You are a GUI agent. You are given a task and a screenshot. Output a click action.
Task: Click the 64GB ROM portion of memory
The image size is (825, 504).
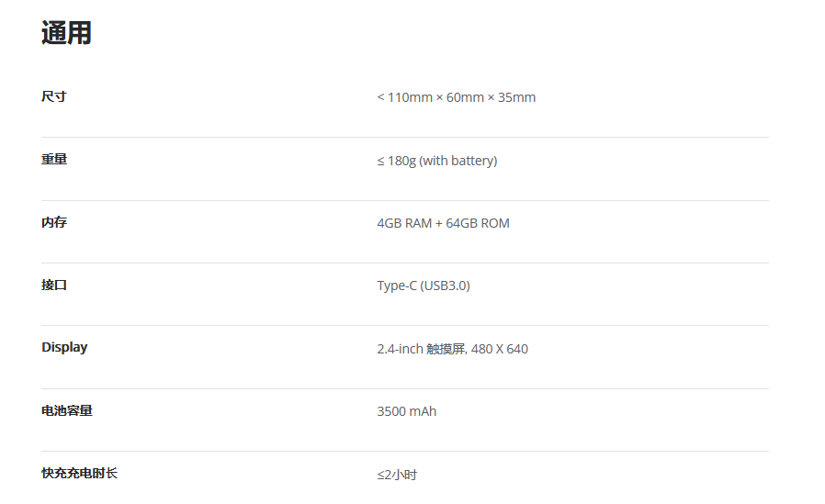(x=478, y=223)
